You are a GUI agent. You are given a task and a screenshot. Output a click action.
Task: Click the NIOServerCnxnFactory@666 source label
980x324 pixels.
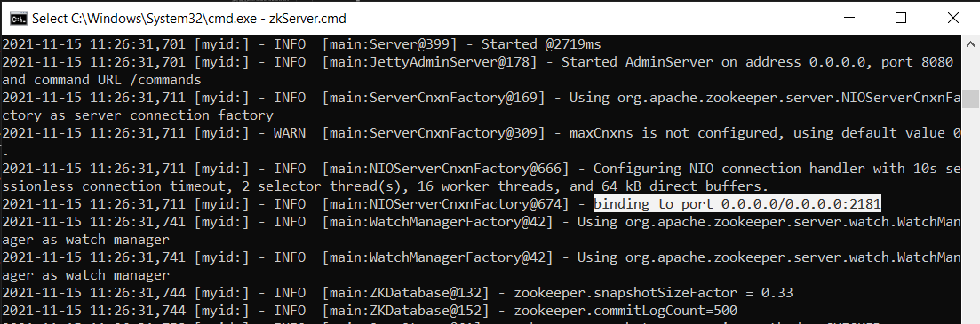[446, 168]
